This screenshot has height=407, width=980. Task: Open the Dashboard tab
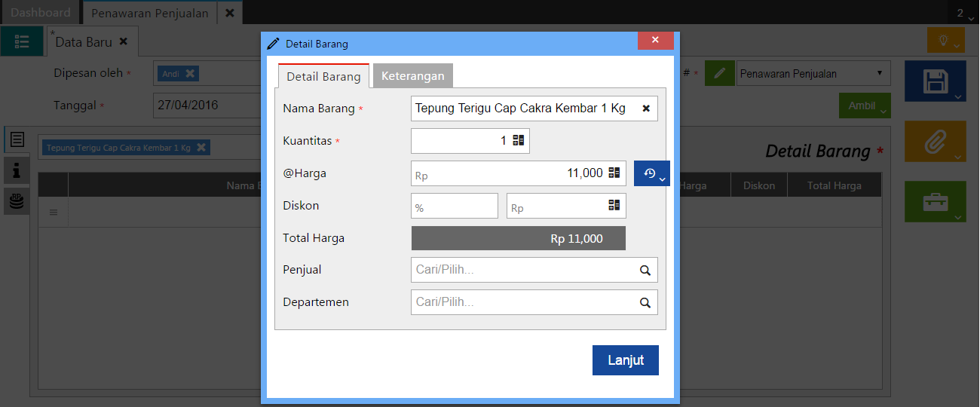tap(41, 13)
